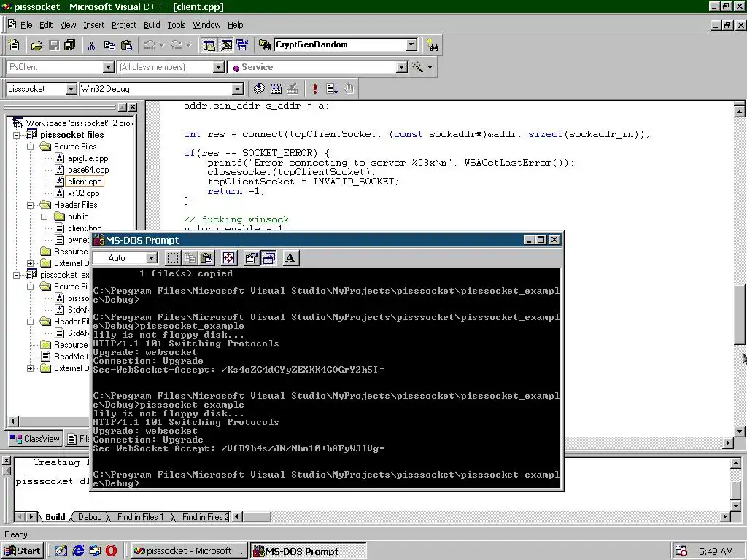The image size is (747, 560).
Task: Click the code editor vertical scrollbar thumb
Action: pos(740,314)
